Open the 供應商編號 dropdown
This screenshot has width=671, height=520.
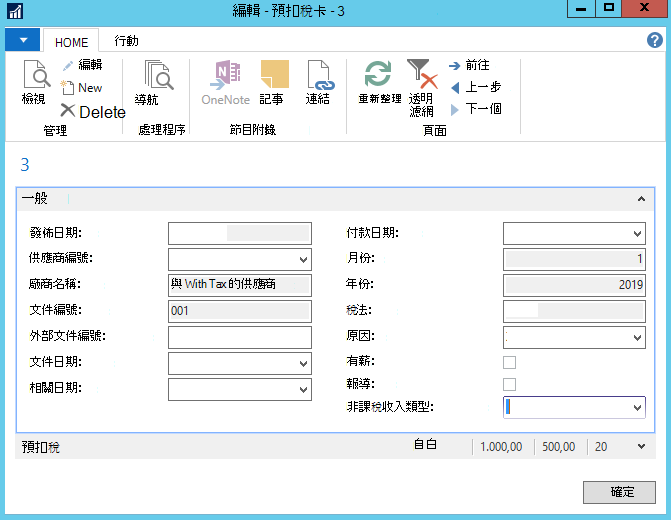[303, 259]
